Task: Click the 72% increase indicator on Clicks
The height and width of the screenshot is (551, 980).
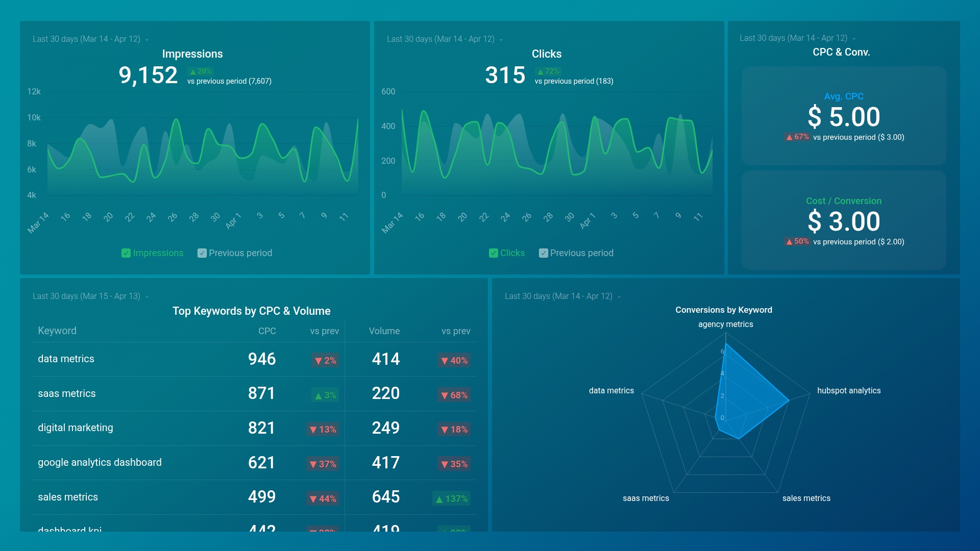Action: 547,71
